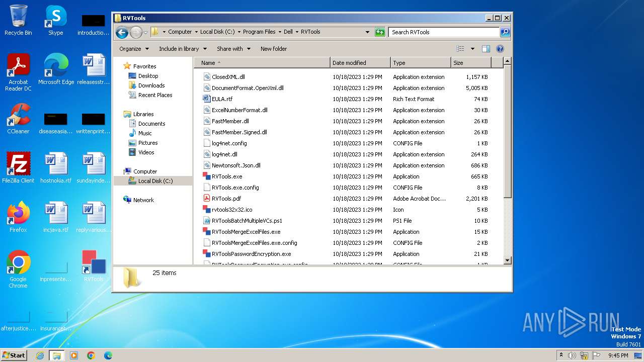644x362 pixels.
Task: Sort by the Name column header
Action: (x=262, y=63)
